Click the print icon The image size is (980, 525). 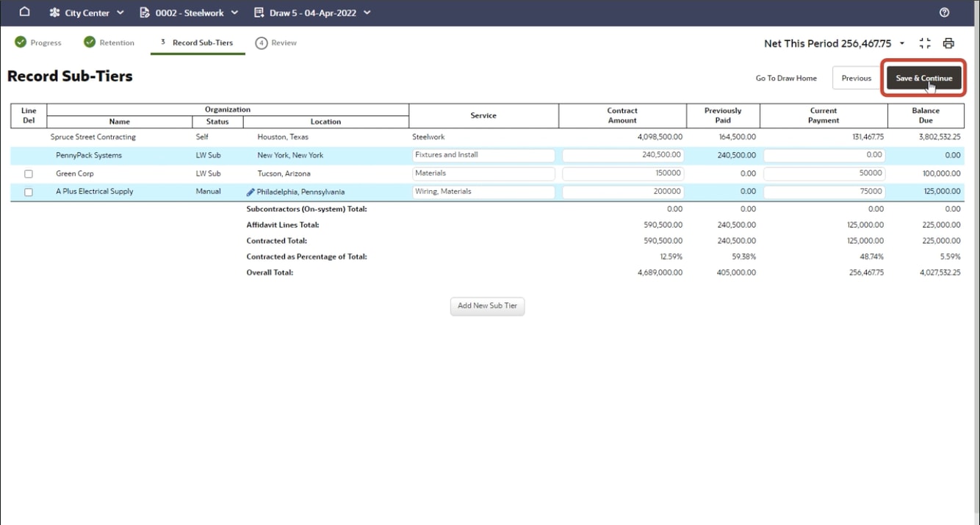(948, 43)
